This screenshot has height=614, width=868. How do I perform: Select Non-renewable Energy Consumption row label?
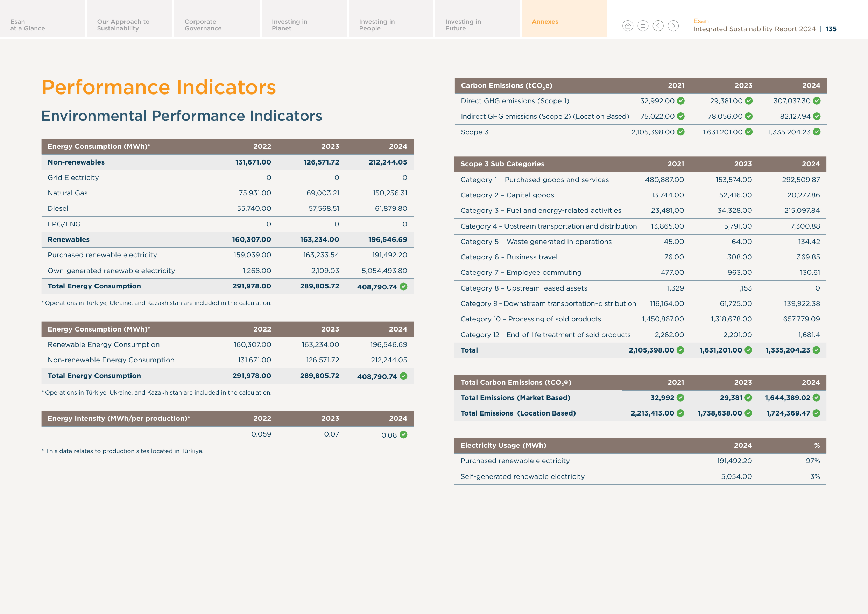click(111, 360)
